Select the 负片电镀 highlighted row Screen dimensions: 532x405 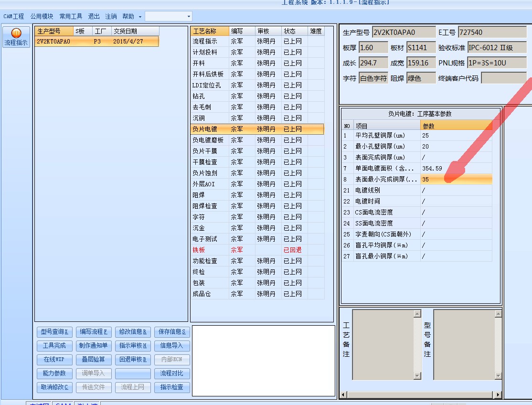click(x=257, y=129)
